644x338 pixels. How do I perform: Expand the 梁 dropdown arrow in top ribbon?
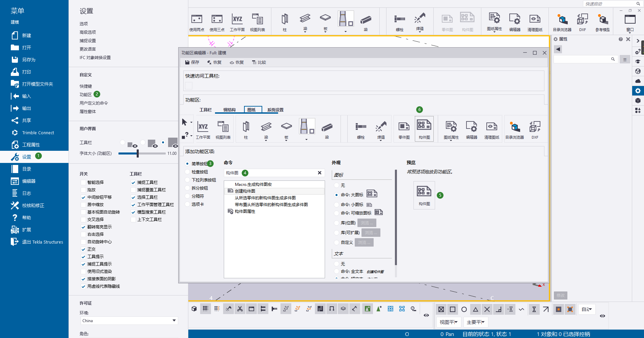(x=305, y=32)
